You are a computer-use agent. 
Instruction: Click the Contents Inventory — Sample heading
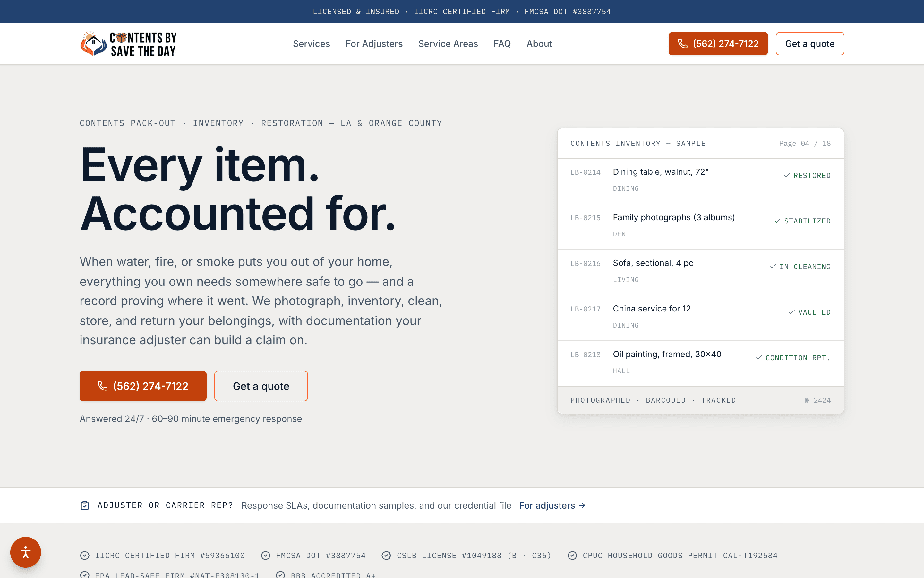[638, 143]
